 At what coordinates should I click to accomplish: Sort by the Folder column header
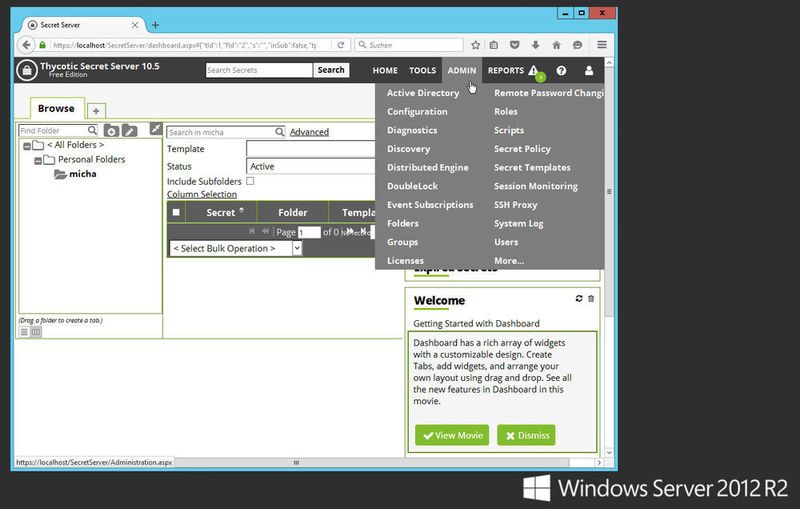(x=292, y=212)
